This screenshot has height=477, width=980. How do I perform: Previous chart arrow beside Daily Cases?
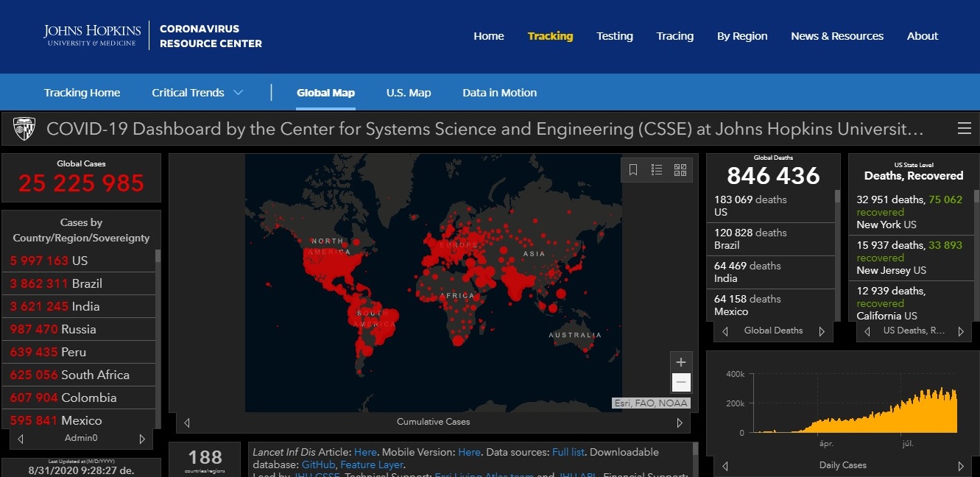(725, 466)
